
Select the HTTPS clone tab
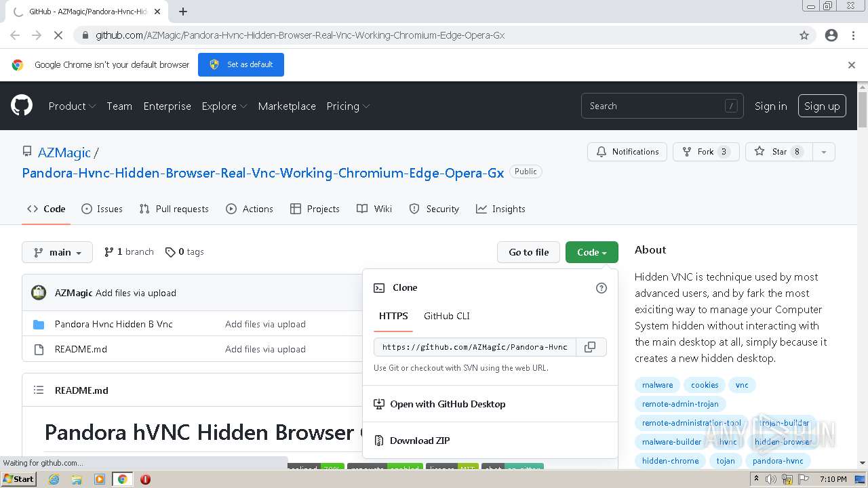pos(393,316)
